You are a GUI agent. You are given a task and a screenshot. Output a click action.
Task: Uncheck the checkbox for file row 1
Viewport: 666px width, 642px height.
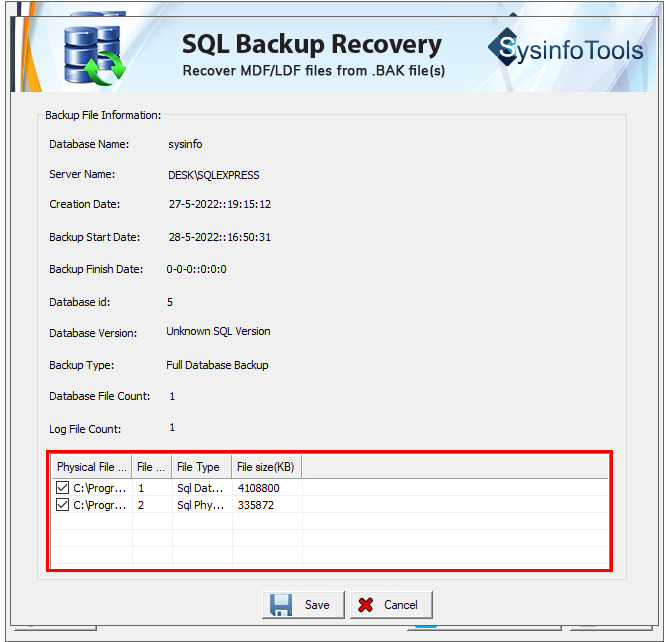(x=62, y=488)
